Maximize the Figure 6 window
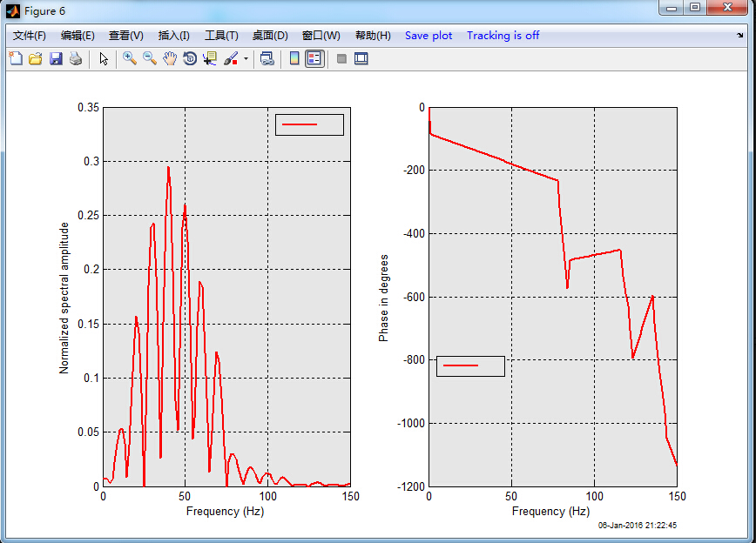This screenshot has height=543, width=756. [695, 8]
